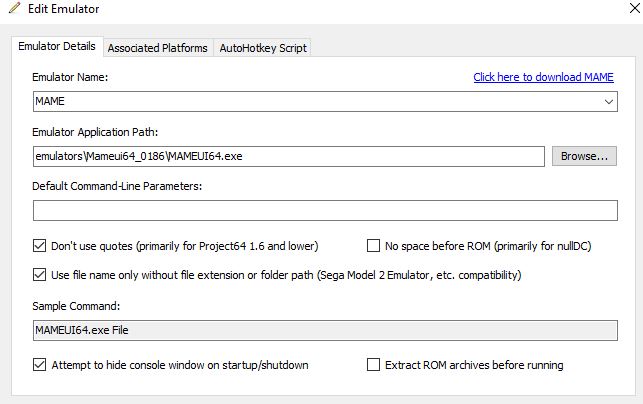Switch to the Associated Platforms tab
This screenshot has height=404, width=643.
click(157, 48)
